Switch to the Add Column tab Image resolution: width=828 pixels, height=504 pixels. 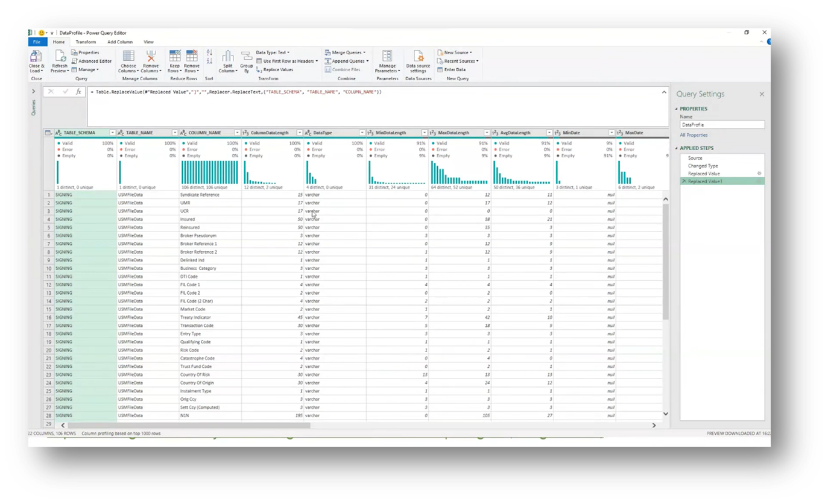click(x=120, y=42)
